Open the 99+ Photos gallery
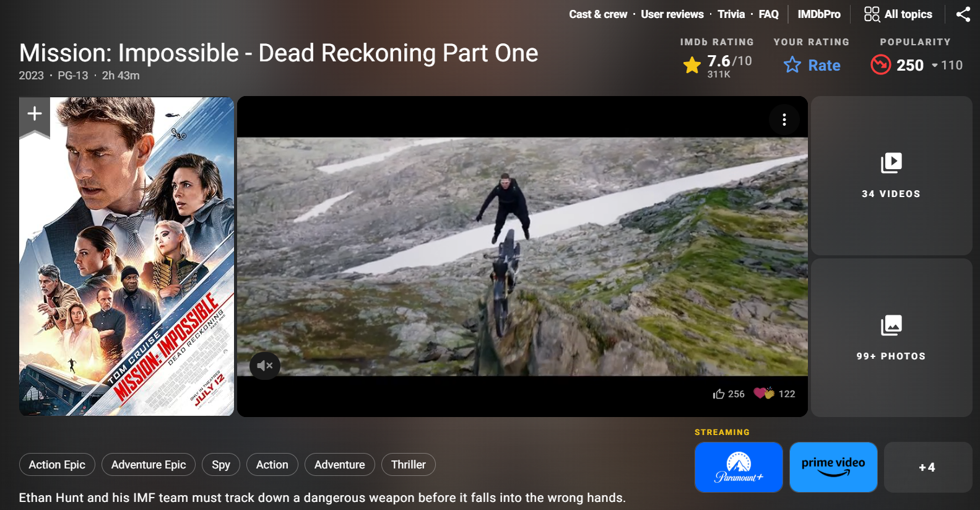The image size is (980, 510). [x=891, y=338]
